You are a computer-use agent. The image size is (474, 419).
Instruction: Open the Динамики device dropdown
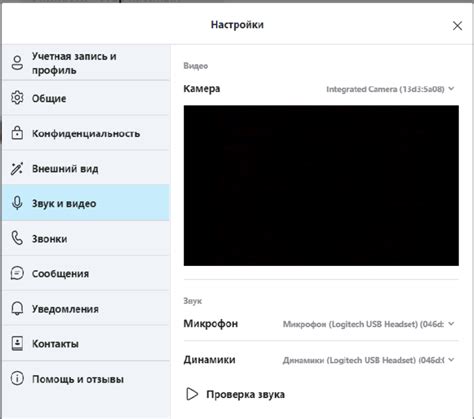click(x=368, y=360)
